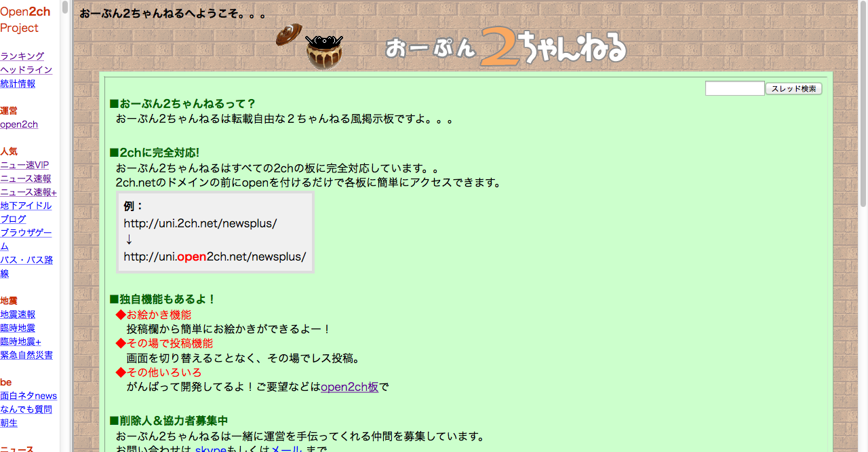This screenshot has width=868, height=452.
Task: Click the おーぷん2ちゃんねる logo banner
Action: point(506,47)
